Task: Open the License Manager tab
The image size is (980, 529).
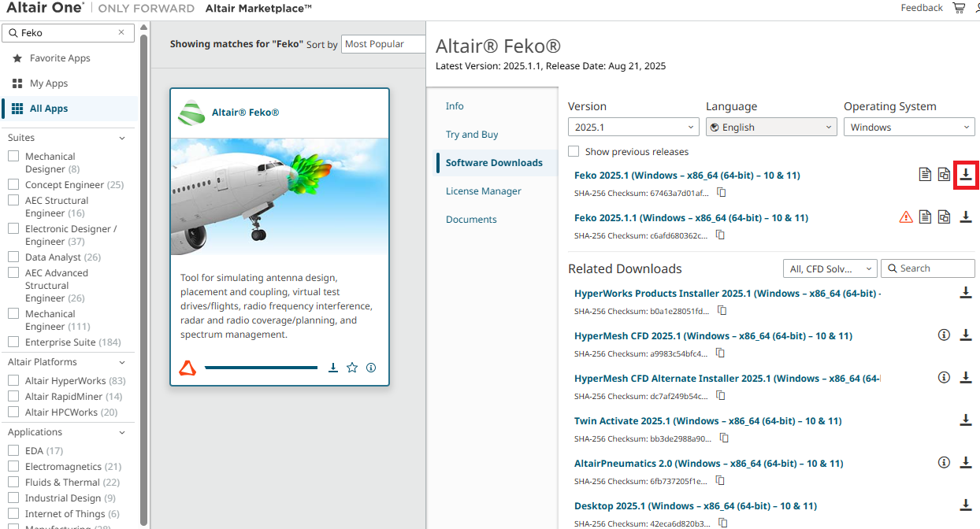Action: click(x=484, y=191)
